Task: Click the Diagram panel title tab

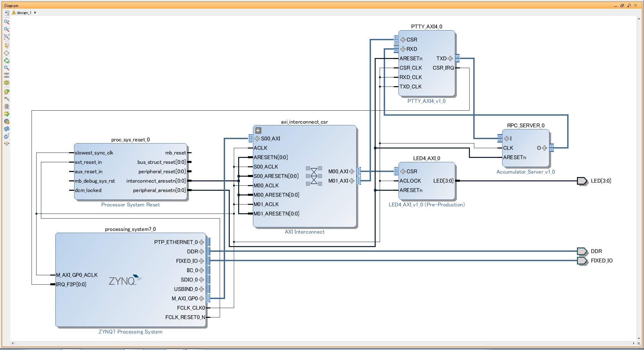Action: pyautogui.click(x=11, y=5)
